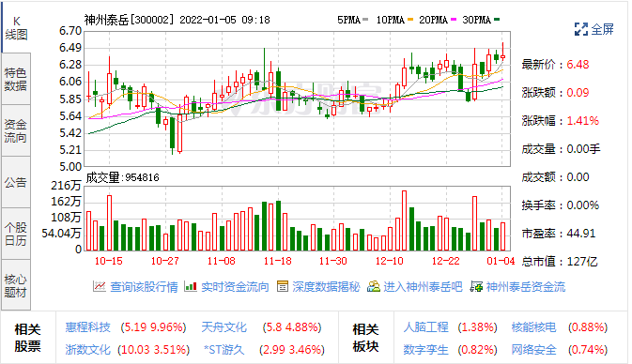Open the 特色数据 tab
This screenshot has height=364, width=632.
pos(16,80)
